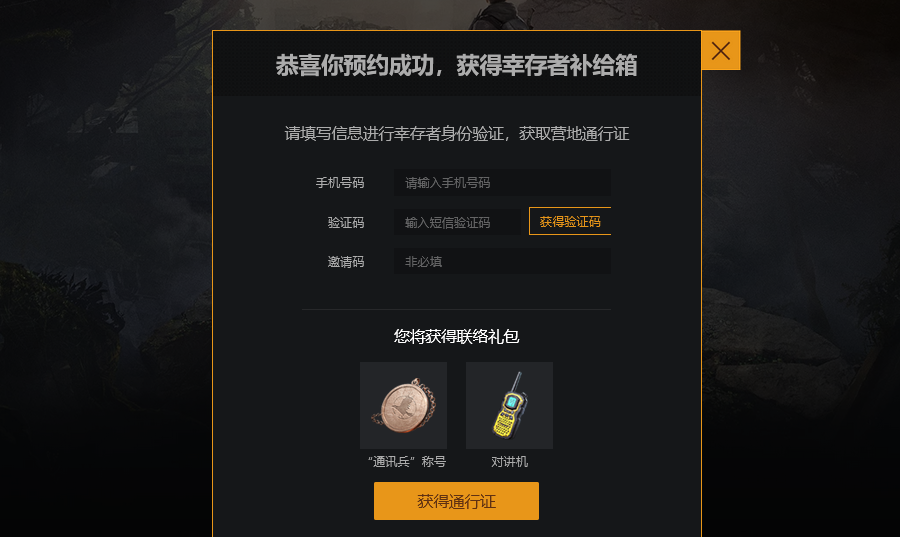Click the 验证码 field label
900x537 pixels.
[346, 222]
